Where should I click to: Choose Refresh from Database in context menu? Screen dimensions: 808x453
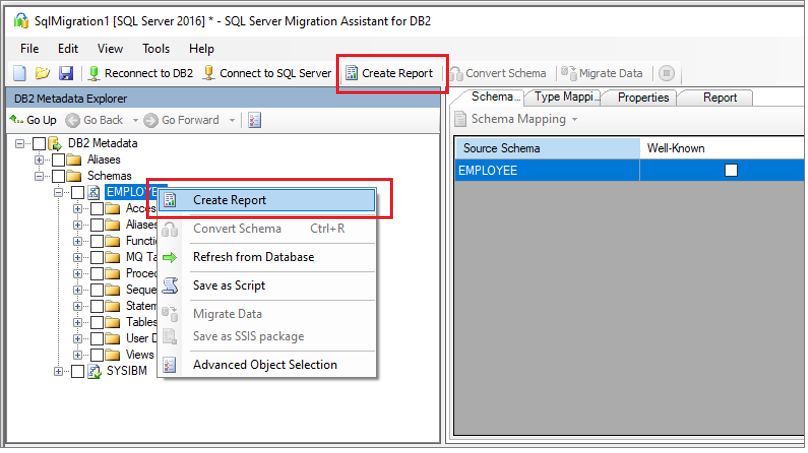click(253, 257)
